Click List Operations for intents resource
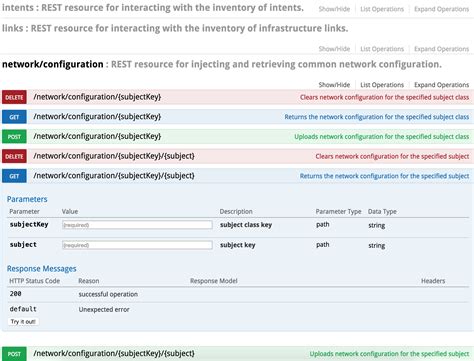 [382, 9]
